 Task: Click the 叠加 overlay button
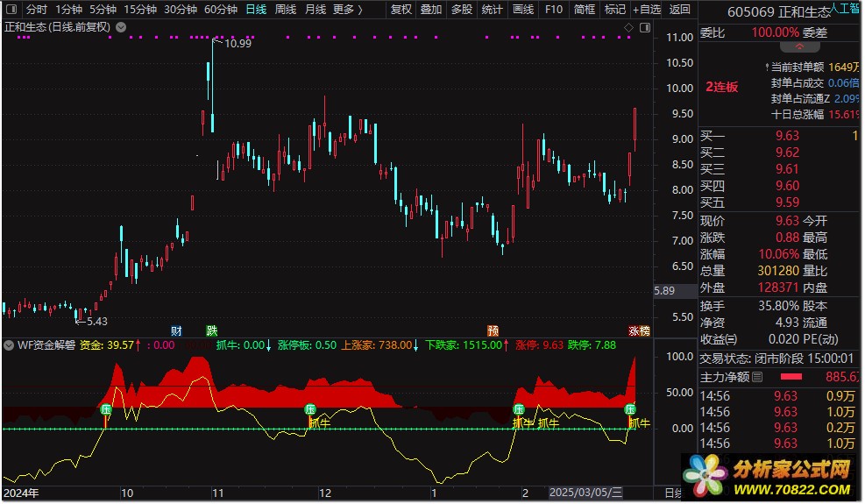point(431,10)
